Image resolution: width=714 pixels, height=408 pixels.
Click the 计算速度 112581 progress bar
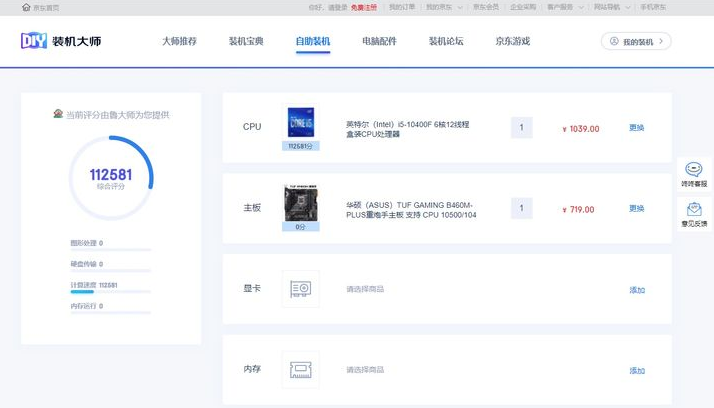click(x=111, y=291)
